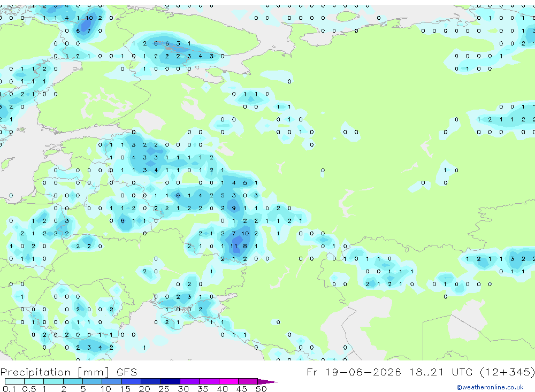Click the '11' precipitation value on map

(x=234, y=246)
